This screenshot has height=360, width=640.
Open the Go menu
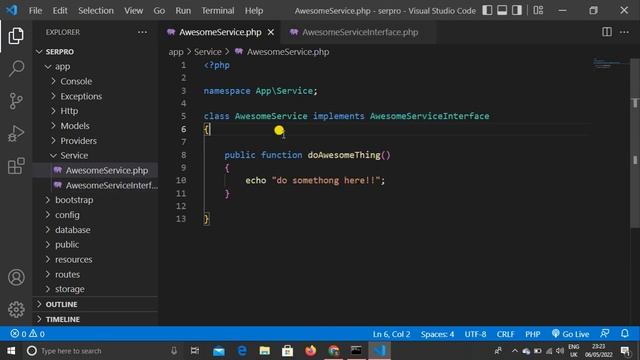click(x=159, y=11)
